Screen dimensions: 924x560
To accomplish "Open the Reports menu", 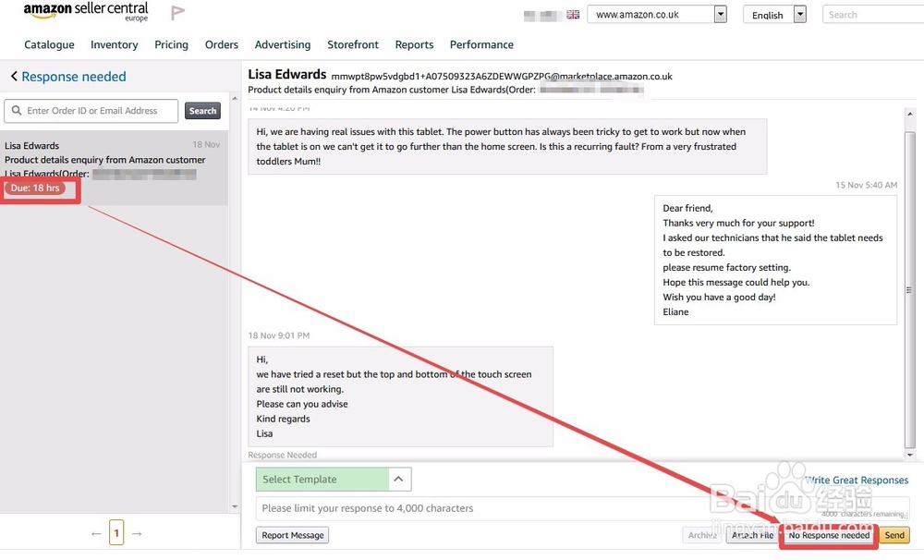I will click(x=414, y=44).
